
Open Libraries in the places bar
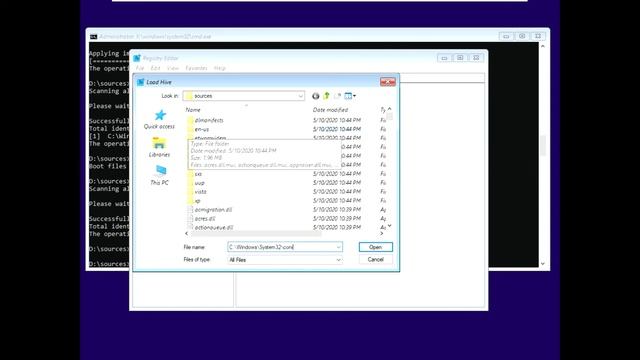pos(159,147)
